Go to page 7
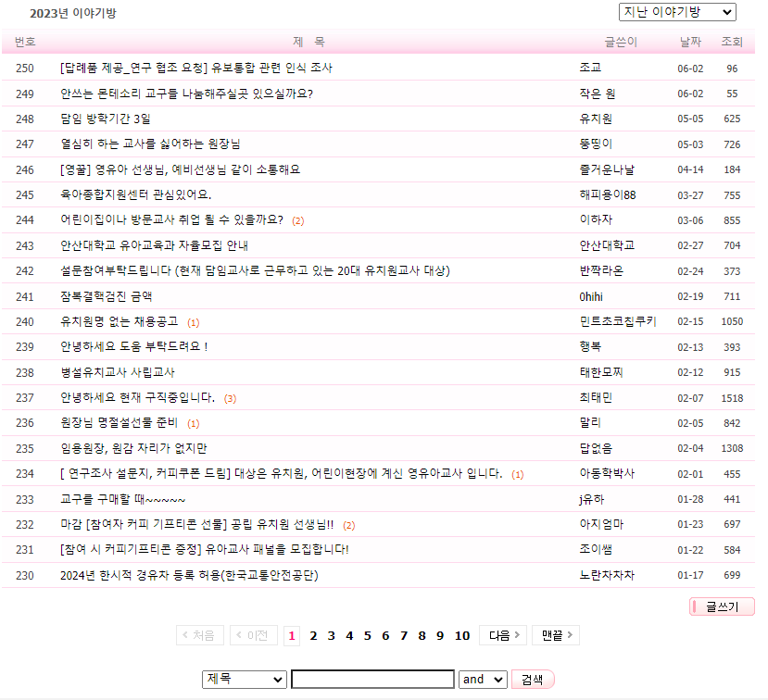This screenshot has height=700, width=768. tap(404, 636)
